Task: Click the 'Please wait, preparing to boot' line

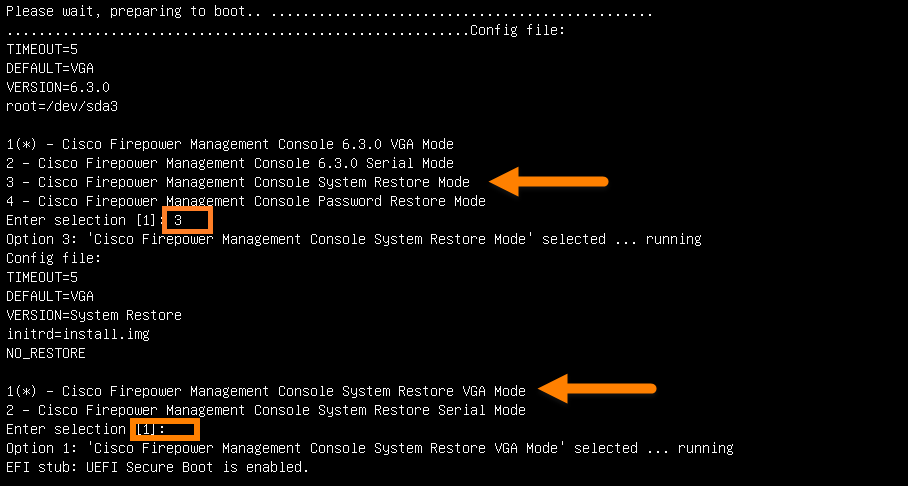Action: tap(329, 12)
